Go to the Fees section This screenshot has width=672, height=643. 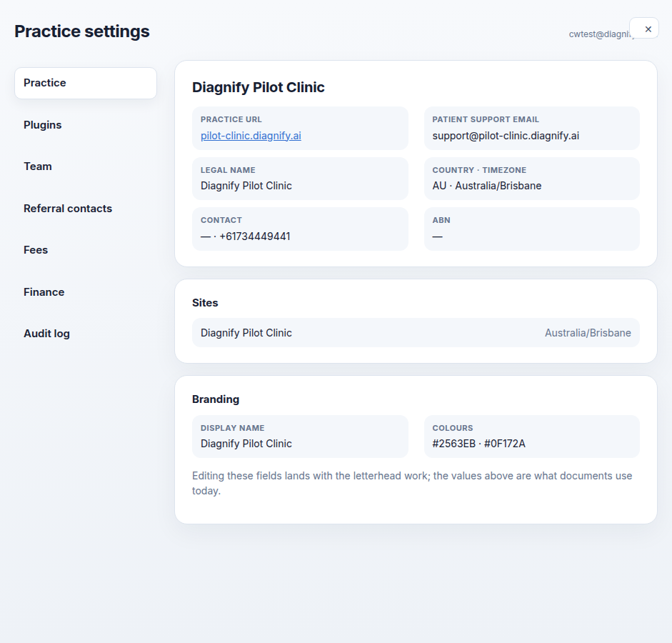point(86,250)
